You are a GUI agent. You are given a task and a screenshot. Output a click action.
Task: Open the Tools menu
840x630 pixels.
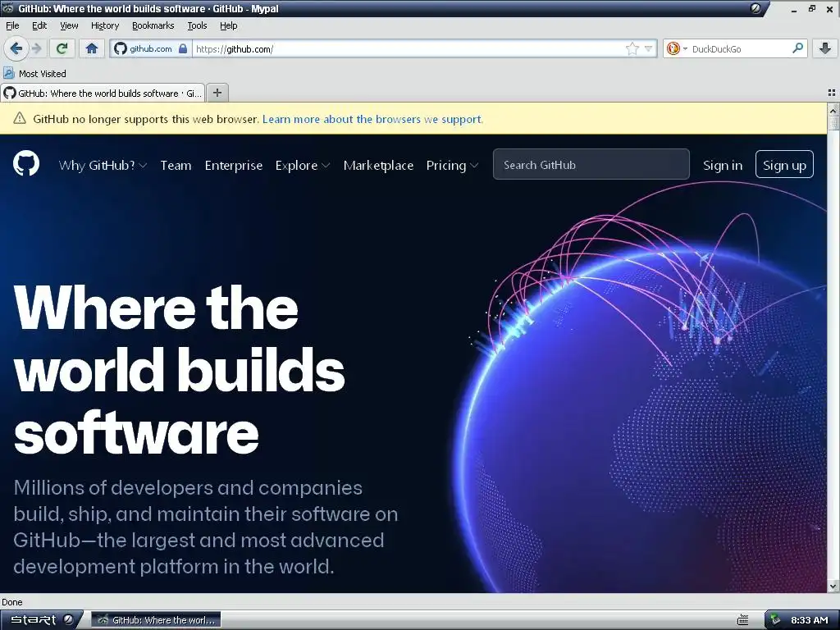(x=197, y=25)
